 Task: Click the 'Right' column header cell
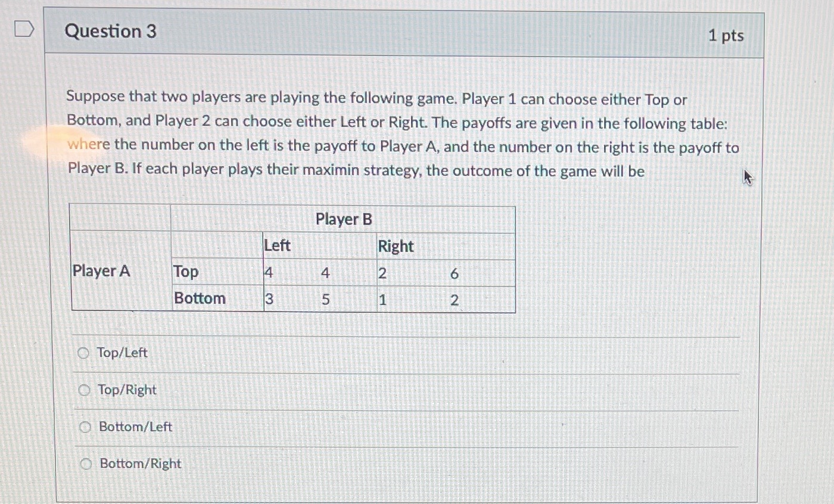396,245
